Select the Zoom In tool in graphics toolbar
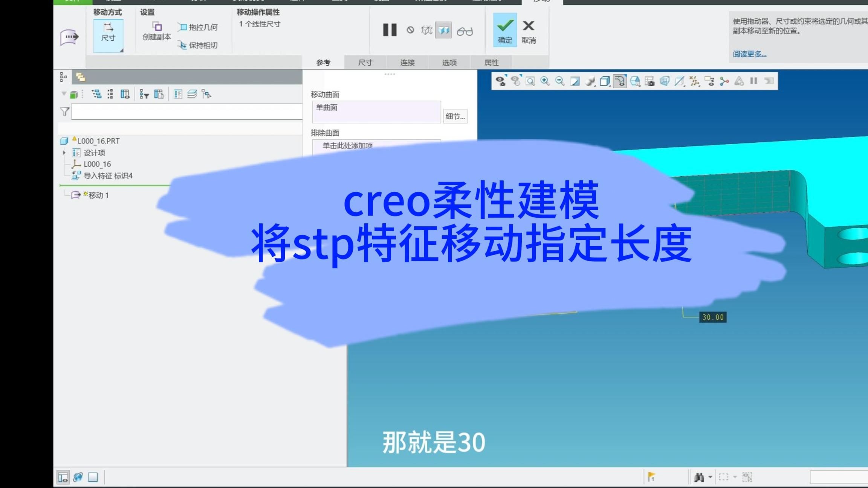Screen dimensions: 868x488 pos(545,81)
